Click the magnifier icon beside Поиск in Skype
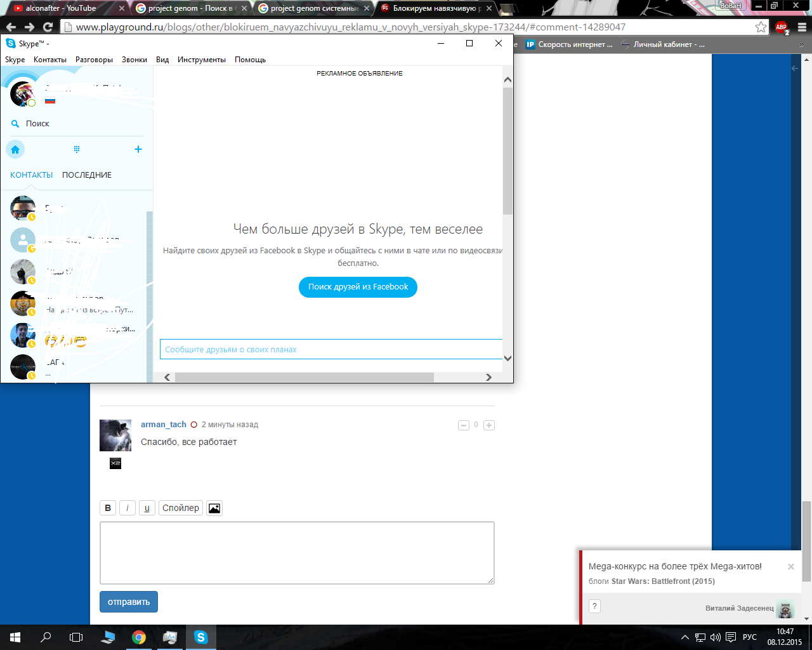Image resolution: width=812 pixels, height=650 pixels. tap(15, 124)
